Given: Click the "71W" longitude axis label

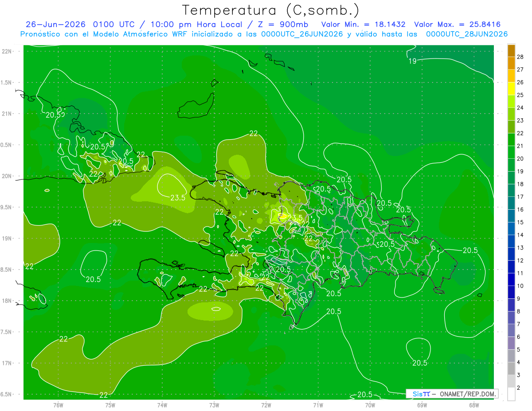Looking at the screenshot, I should click(318, 405).
